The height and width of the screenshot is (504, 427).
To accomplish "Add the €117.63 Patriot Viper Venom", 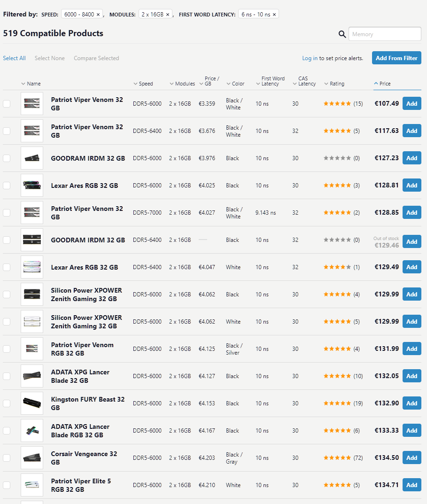I will tap(412, 131).
